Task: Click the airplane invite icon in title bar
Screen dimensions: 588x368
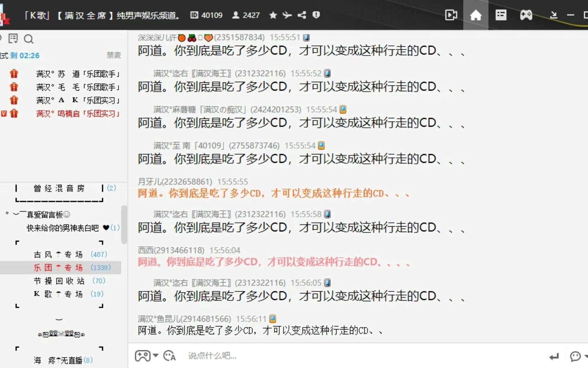Action: [x=288, y=15]
